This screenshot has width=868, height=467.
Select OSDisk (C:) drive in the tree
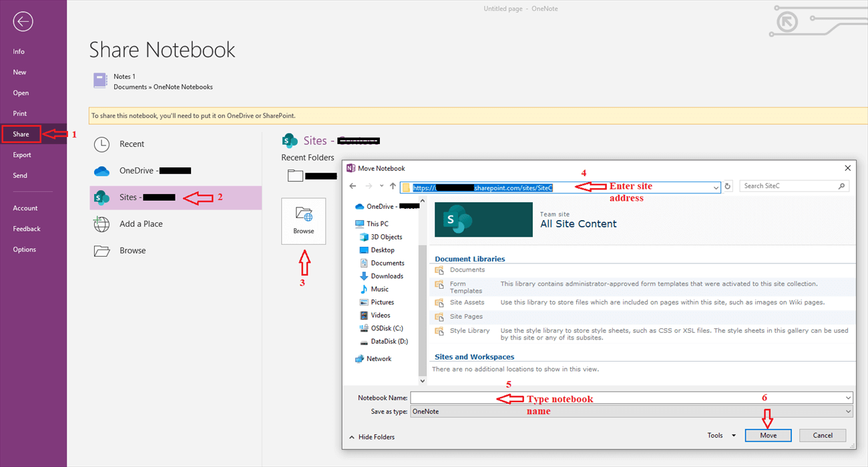[387, 328]
